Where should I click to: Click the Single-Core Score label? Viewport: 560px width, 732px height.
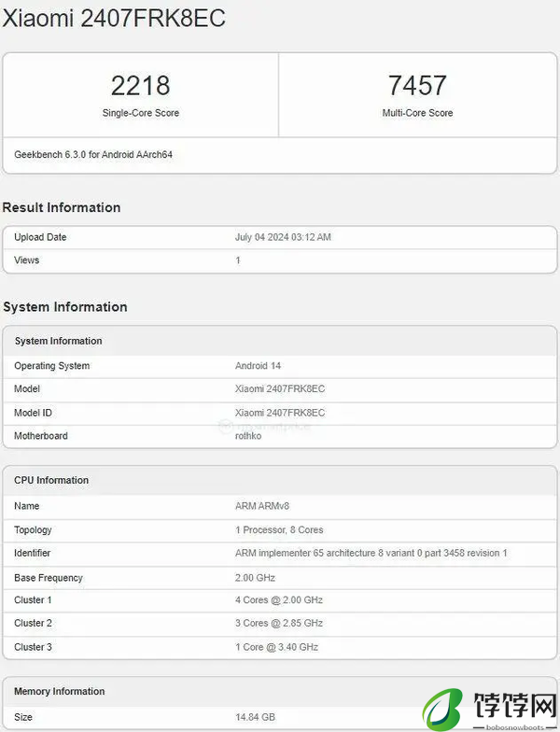(x=140, y=113)
